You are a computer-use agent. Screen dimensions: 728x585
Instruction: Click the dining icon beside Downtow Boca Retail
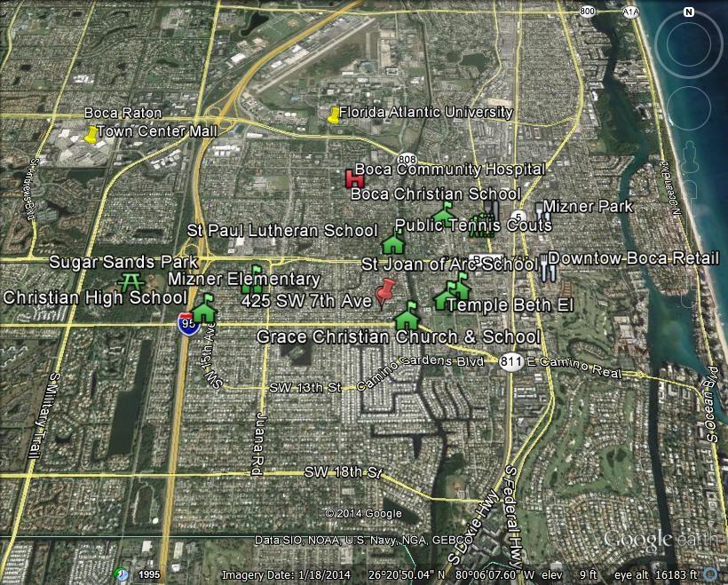click(x=548, y=268)
